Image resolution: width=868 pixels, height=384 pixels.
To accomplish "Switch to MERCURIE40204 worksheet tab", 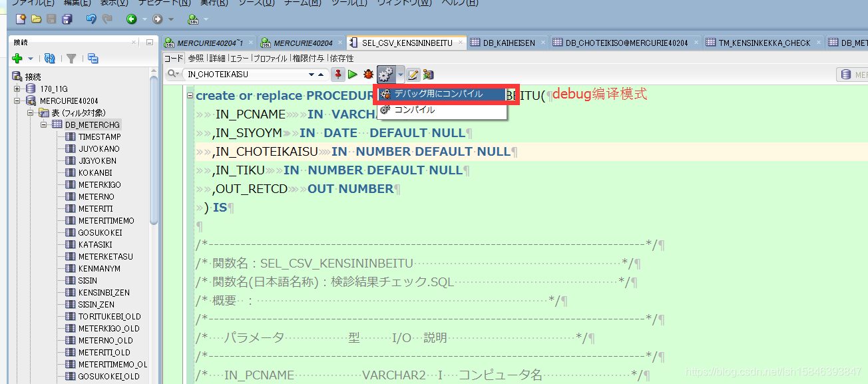I will (303, 43).
